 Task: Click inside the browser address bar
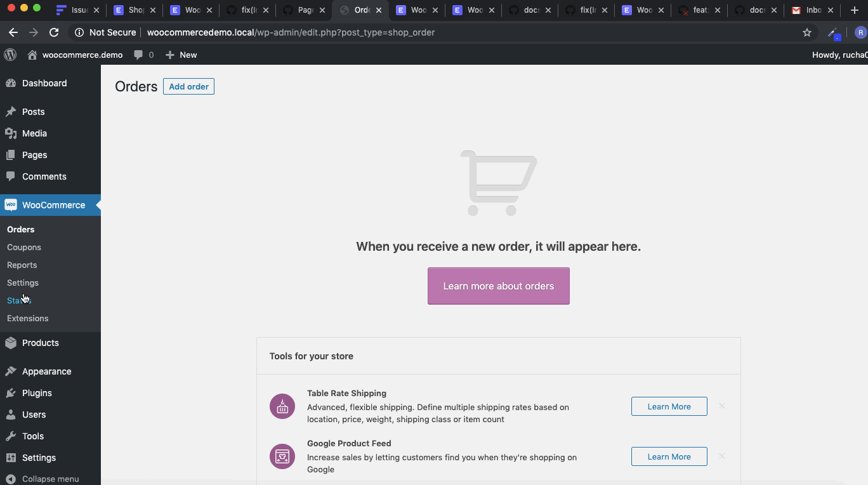click(381, 32)
